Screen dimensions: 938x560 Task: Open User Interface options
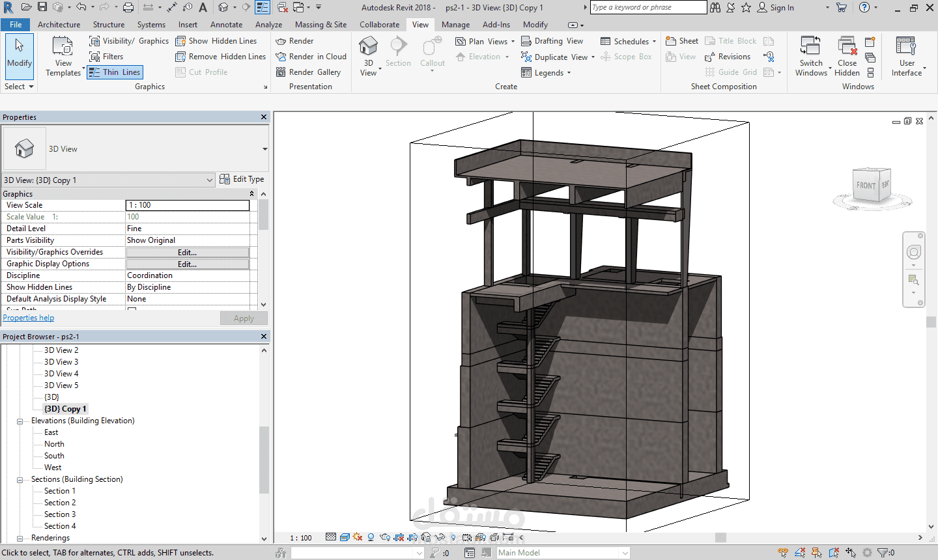point(907,56)
